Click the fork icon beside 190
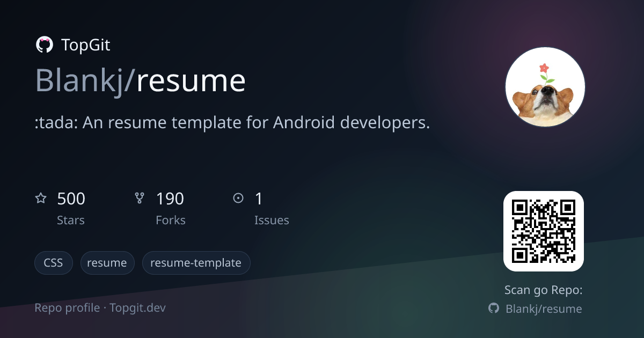Screen dimensions: 644x338 click(140, 199)
